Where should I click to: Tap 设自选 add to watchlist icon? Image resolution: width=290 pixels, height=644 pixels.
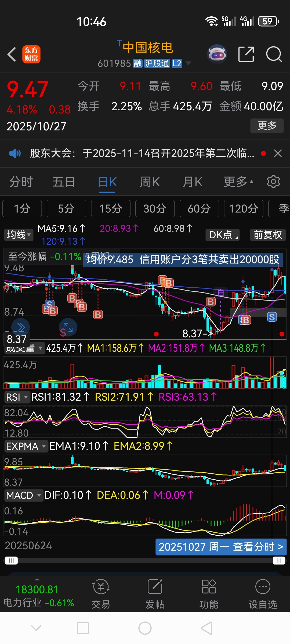tap(263, 593)
